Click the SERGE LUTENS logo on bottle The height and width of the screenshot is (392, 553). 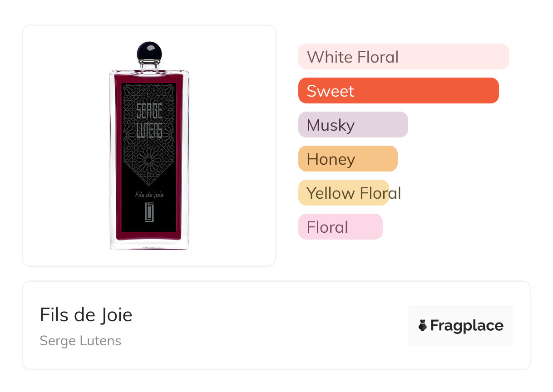(149, 120)
